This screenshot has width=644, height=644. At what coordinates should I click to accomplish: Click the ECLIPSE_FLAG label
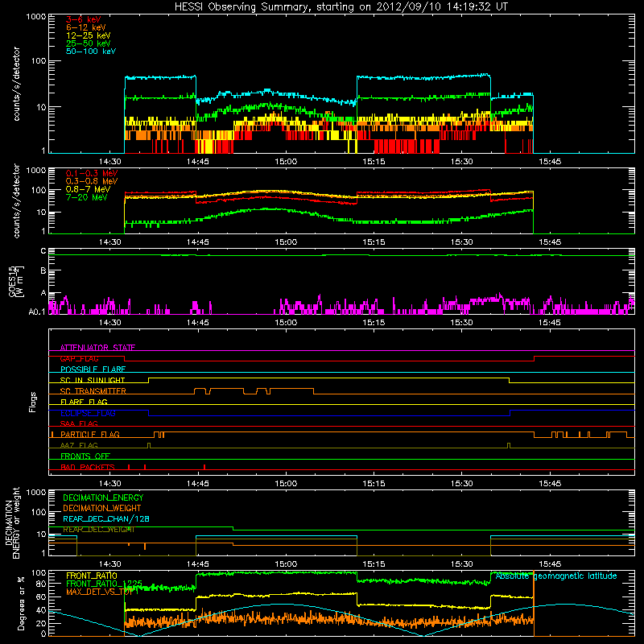pyautogui.click(x=88, y=413)
